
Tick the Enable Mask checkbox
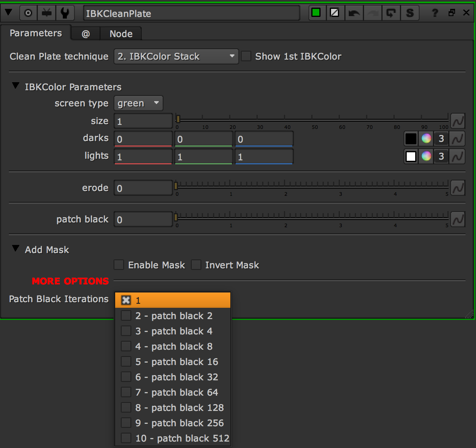click(119, 265)
